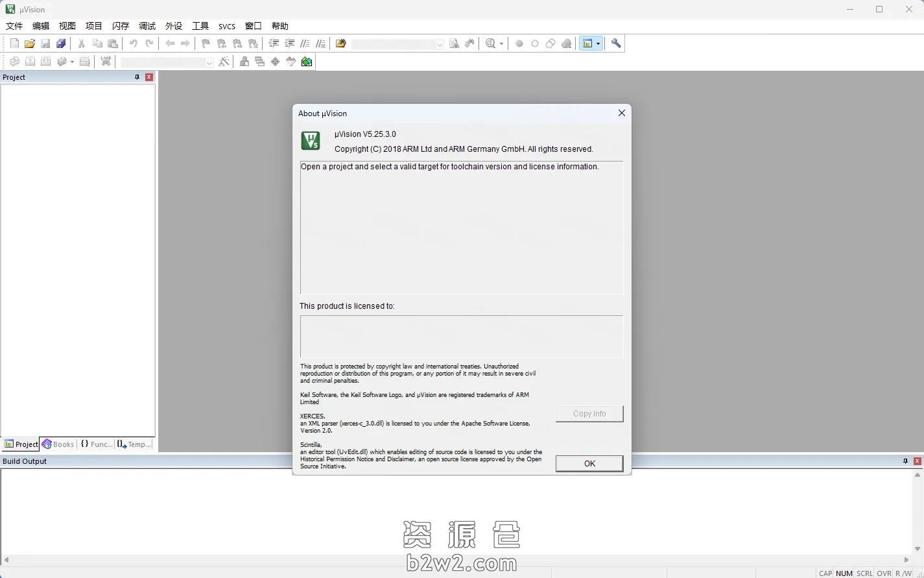Open the 文件 menu
The width and height of the screenshot is (924, 578).
pyautogui.click(x=14, y=26)
